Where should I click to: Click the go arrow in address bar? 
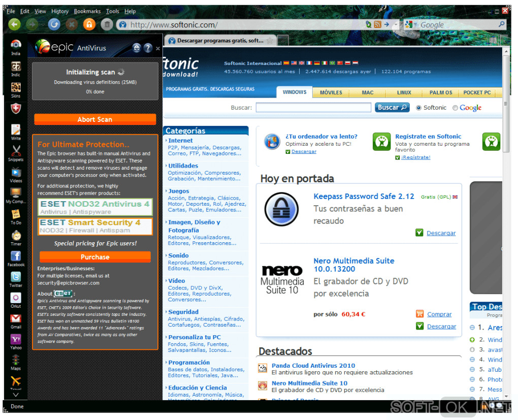click(386, 24)
